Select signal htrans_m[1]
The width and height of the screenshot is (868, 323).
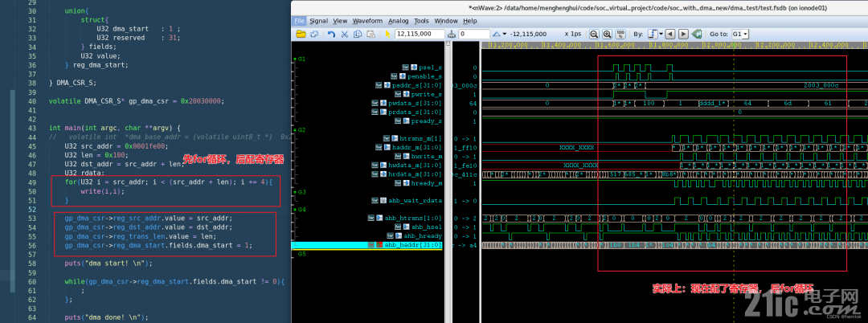point(420,138)
